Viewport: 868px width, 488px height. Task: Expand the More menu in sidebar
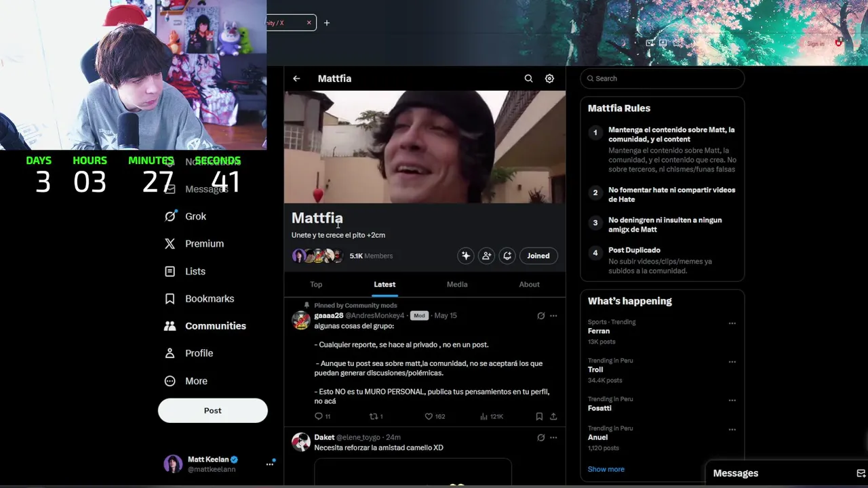186,381
